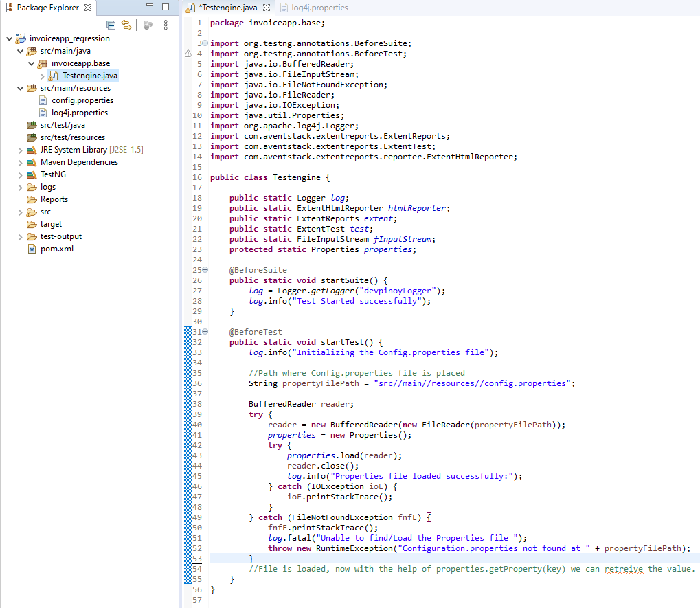Activate the *Testengine.java editor tab
Viewport: 700px width, 608px height.
(228, 8)
